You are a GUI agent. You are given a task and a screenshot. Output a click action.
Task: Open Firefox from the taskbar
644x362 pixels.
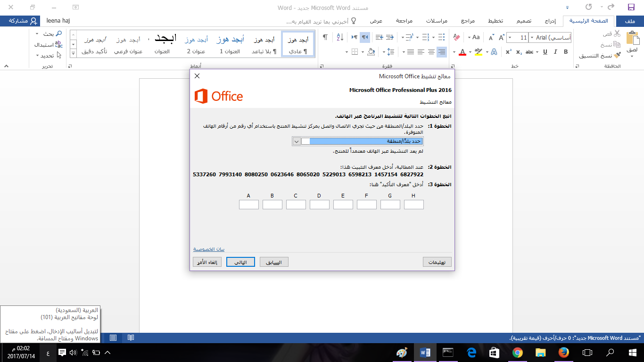[x=563, y=353]
